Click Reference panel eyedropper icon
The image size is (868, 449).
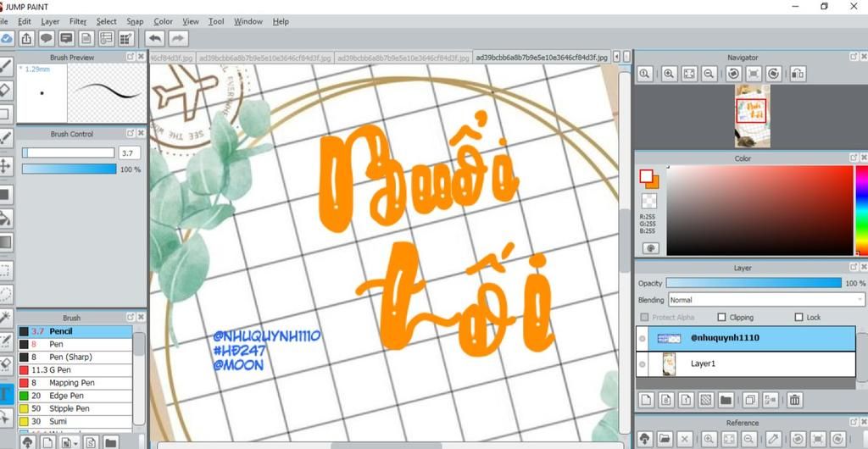pos(774,439)
